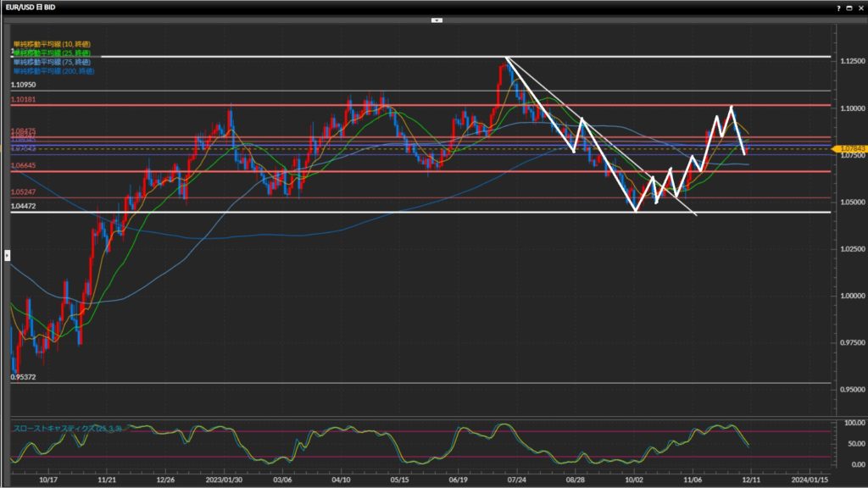Click the 200-period blue moving average label
Screen dimensions: 868x488
pos(53,71)
